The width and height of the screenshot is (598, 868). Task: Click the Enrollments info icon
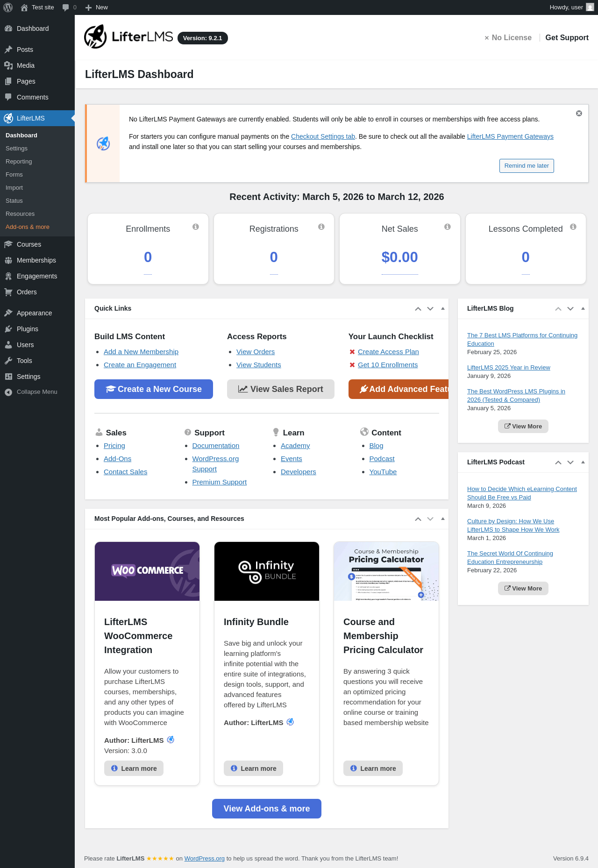(x=196, y=227)
